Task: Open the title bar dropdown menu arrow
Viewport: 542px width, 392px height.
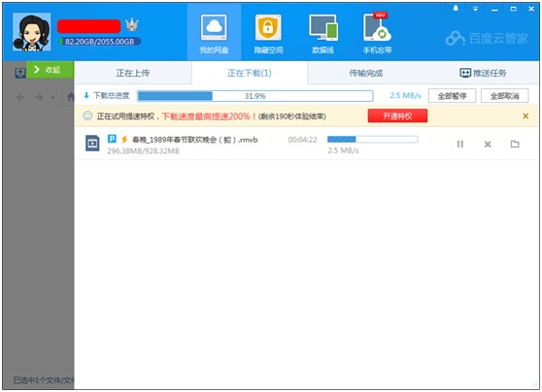Action: (x=475, y=9)
